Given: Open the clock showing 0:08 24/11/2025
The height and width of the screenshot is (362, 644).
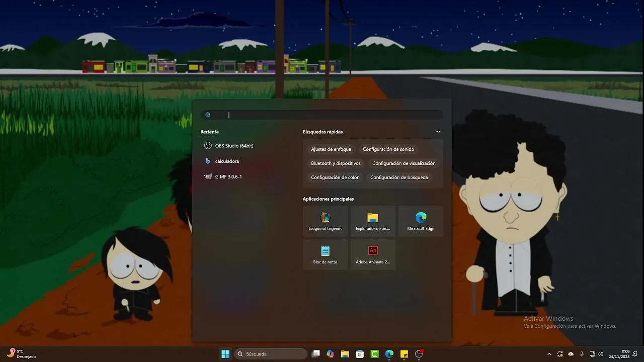Looking at the screenshot, I should coord(619,354).
